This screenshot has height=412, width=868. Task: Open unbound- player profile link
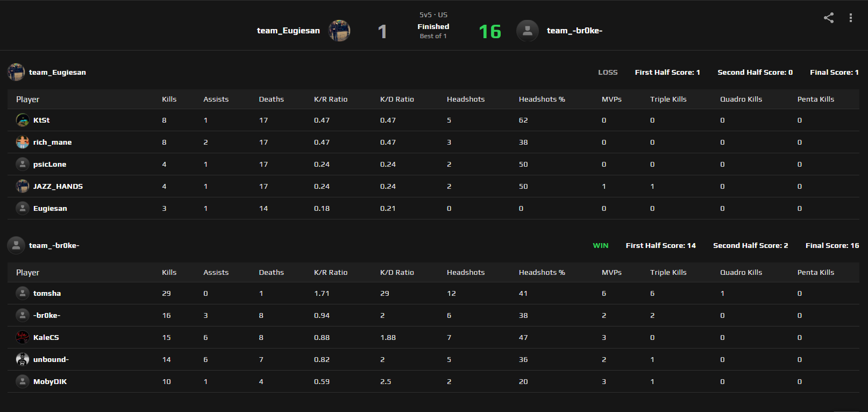tap(51, 359)
